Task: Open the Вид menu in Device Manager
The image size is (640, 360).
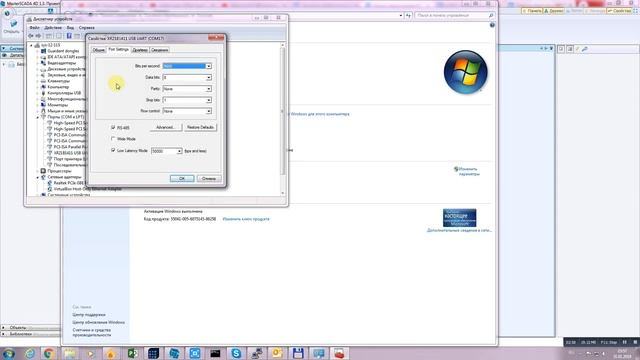Action: (x=70, y=28)
